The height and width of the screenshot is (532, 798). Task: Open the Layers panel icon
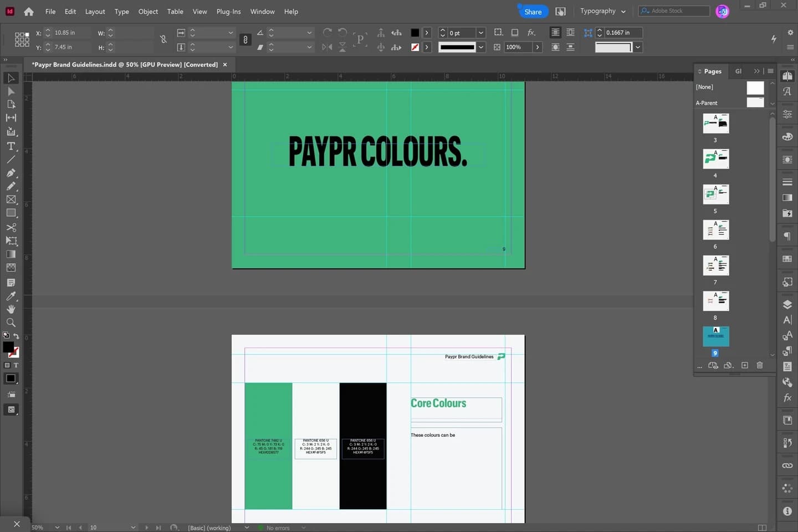tap(787, 304)
